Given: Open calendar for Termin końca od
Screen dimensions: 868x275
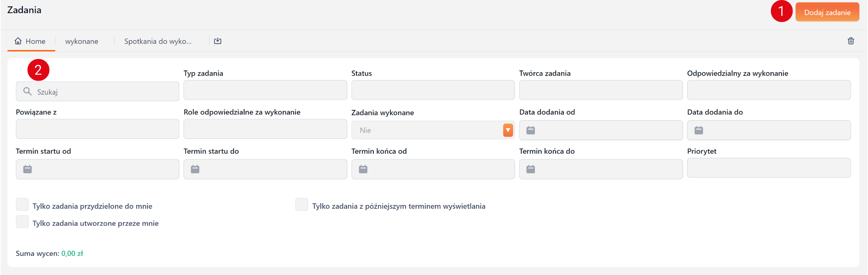Looking at the screenshot, I should (363, 169).
